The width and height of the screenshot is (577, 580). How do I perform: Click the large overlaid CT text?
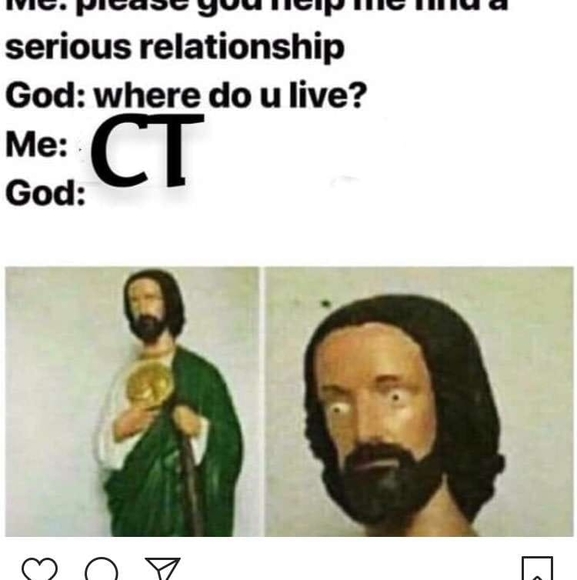click(147, 150)
